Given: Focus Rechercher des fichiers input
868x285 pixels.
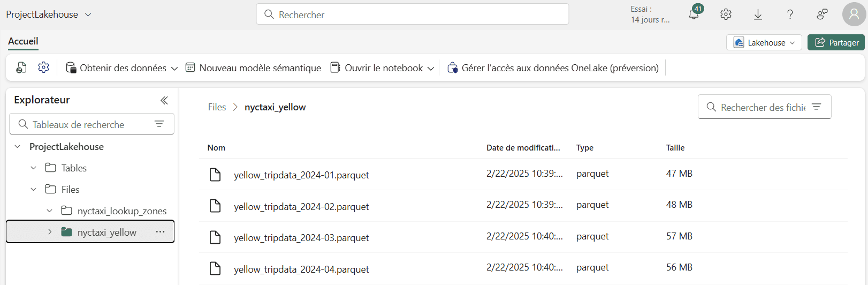Looking at the screenshot, I should click(x=764, y=107).
